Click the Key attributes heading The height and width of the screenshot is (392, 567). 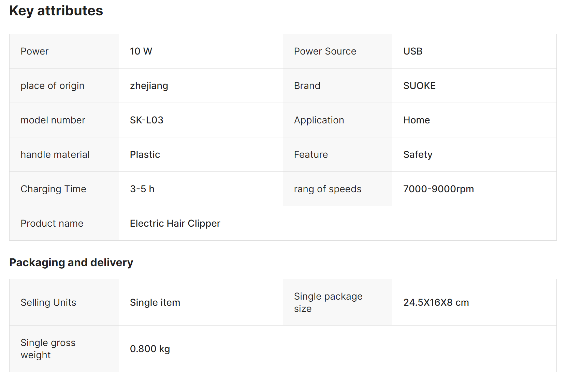[x=56, y=11]
